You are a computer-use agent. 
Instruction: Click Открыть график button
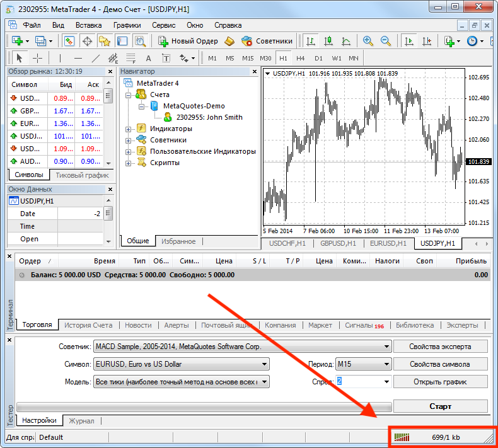440,382
